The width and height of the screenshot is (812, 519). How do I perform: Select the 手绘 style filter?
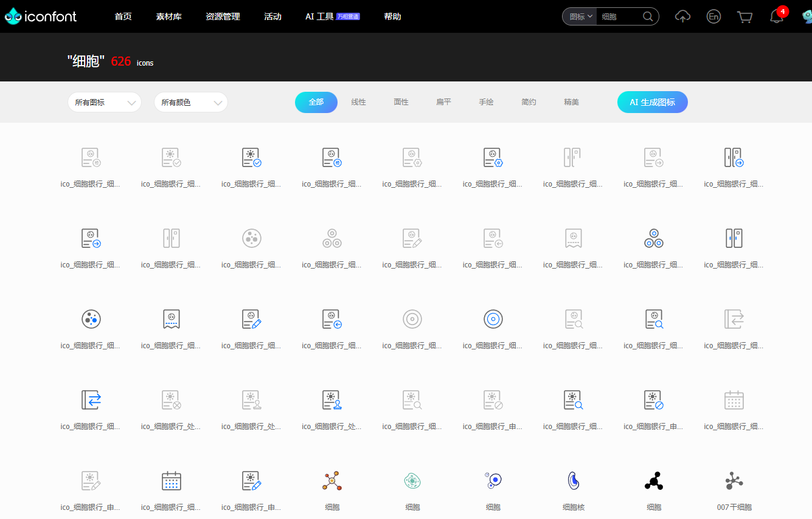click(x=486, y=102)
